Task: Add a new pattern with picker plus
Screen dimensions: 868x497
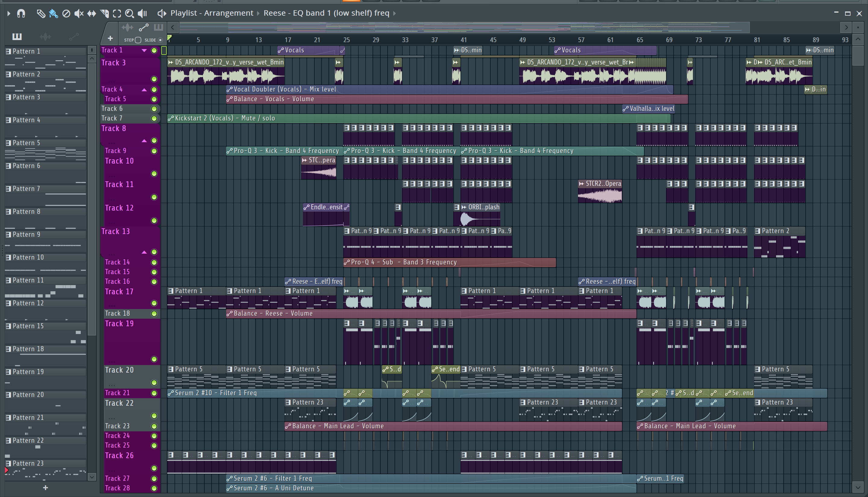Action: [x=46, y=488]
